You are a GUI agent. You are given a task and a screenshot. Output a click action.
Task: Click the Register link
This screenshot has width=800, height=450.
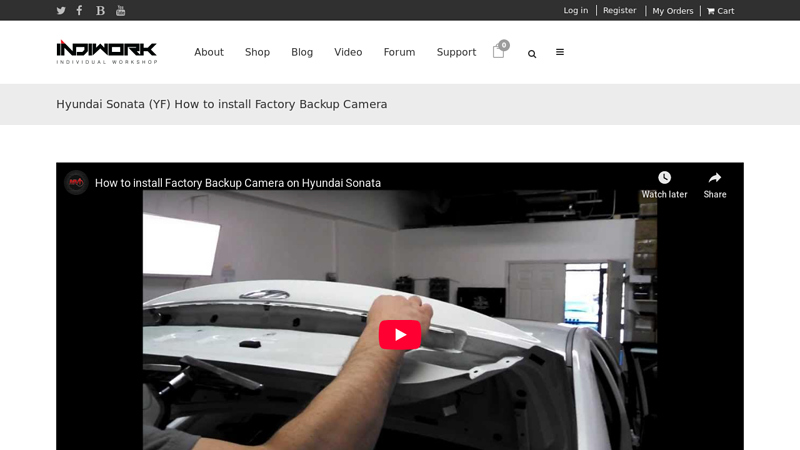[x=619, y=10]
